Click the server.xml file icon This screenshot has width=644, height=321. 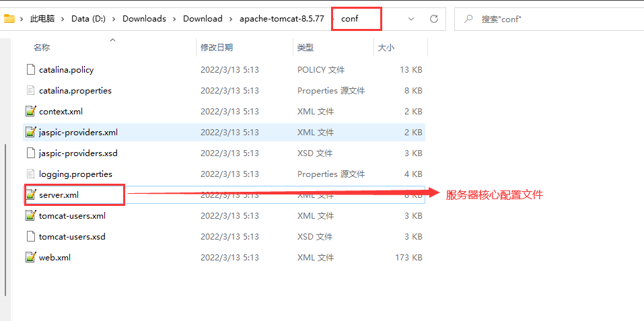tap(31, 195)
